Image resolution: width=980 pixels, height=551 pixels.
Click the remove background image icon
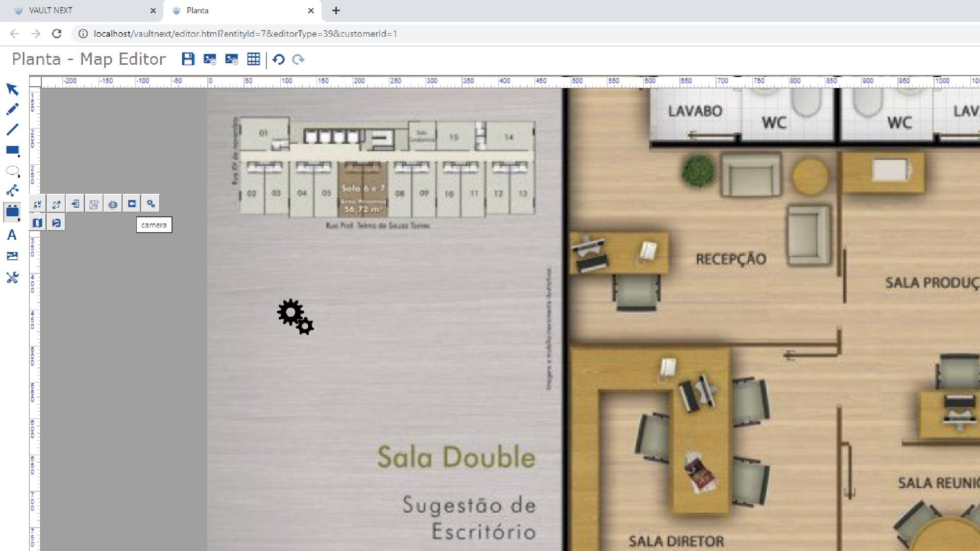(x=232, y=59)
